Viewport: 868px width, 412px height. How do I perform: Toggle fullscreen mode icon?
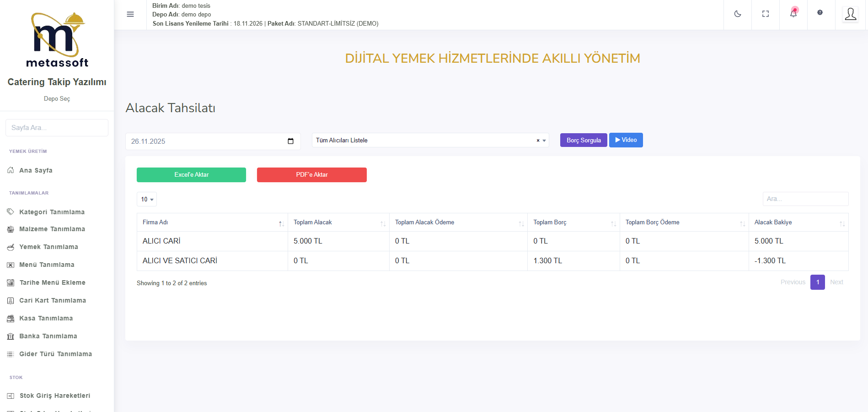click(x=765, y=14)
